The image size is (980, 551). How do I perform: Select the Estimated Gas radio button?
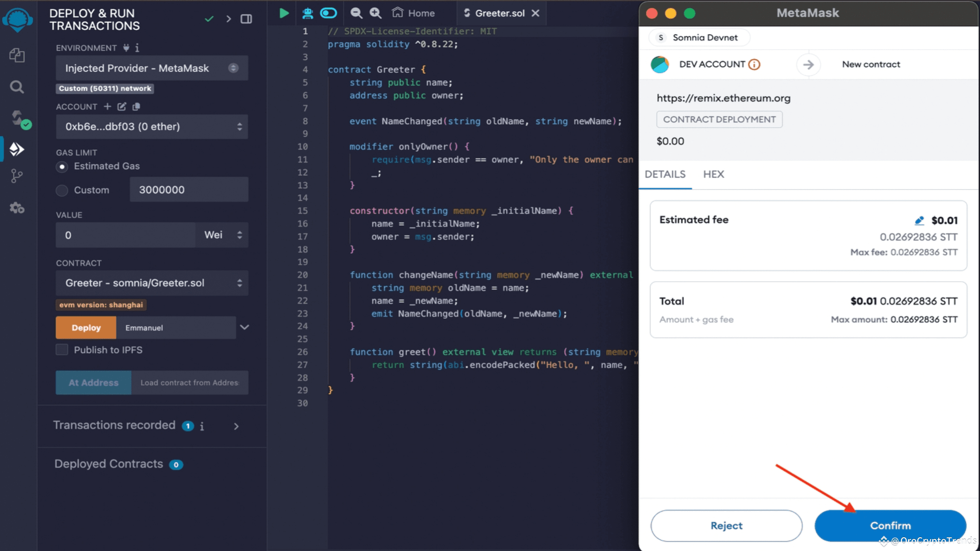[x=62, y=166]
